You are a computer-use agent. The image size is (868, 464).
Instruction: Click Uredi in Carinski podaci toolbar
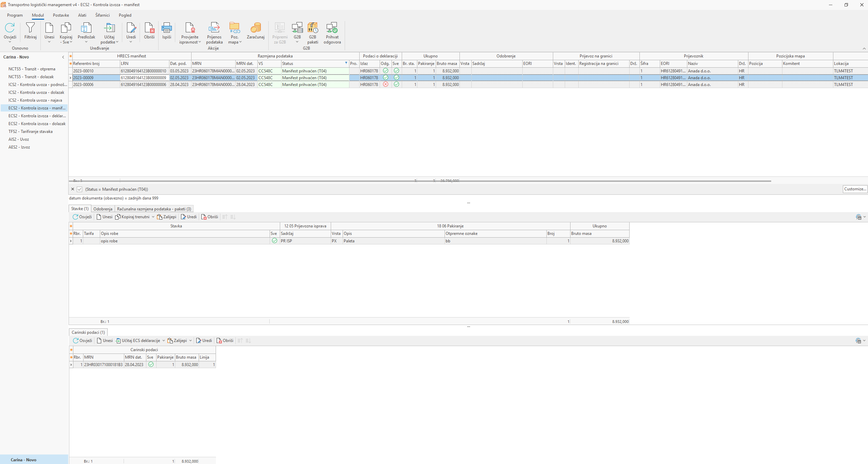204,341
